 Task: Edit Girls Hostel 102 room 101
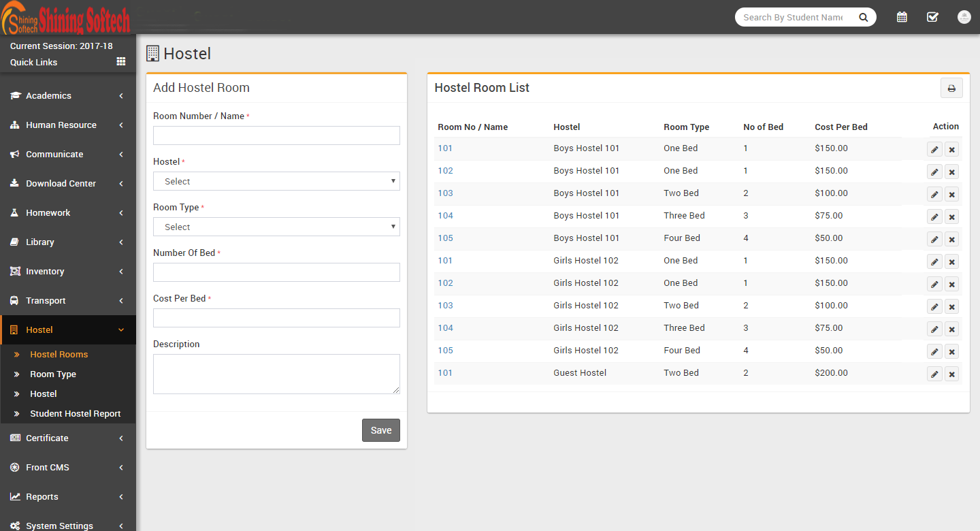934,261
